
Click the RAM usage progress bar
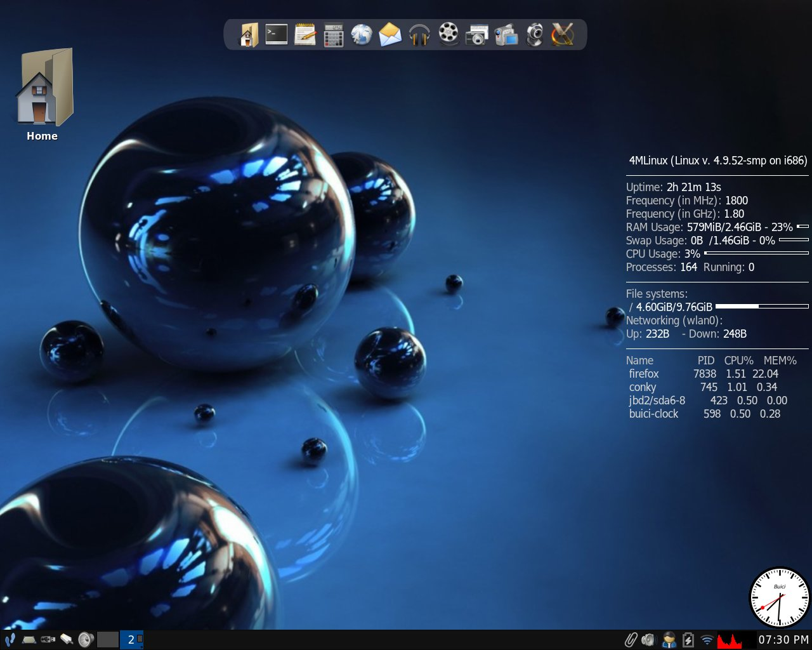[x=802, y=227]
